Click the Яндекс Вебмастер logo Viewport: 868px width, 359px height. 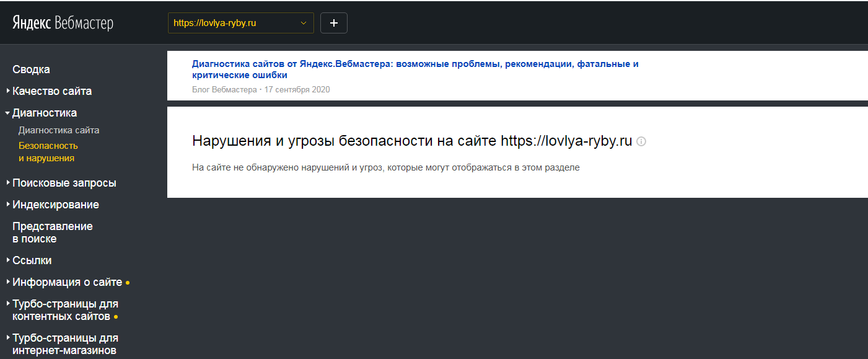pyautogui.click(x=63, y=24)
